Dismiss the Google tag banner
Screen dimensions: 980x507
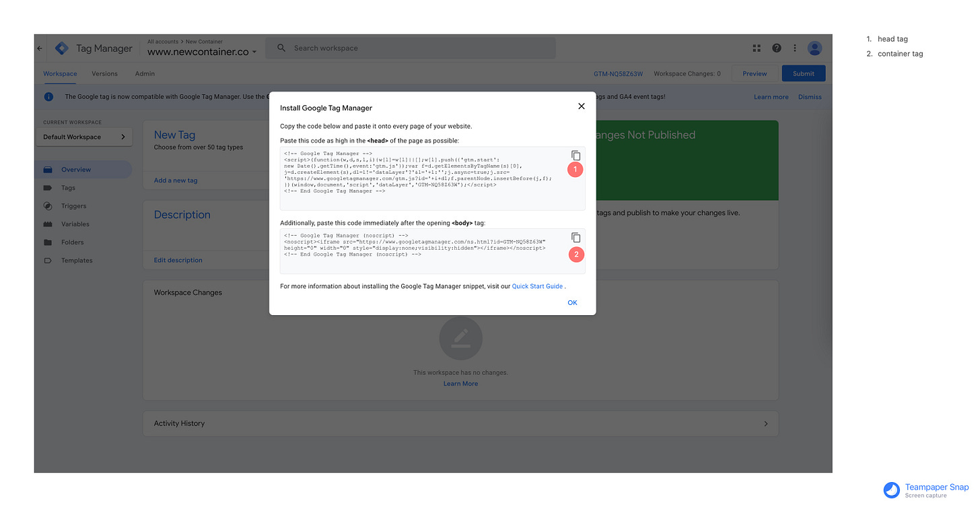coord(810,97)
